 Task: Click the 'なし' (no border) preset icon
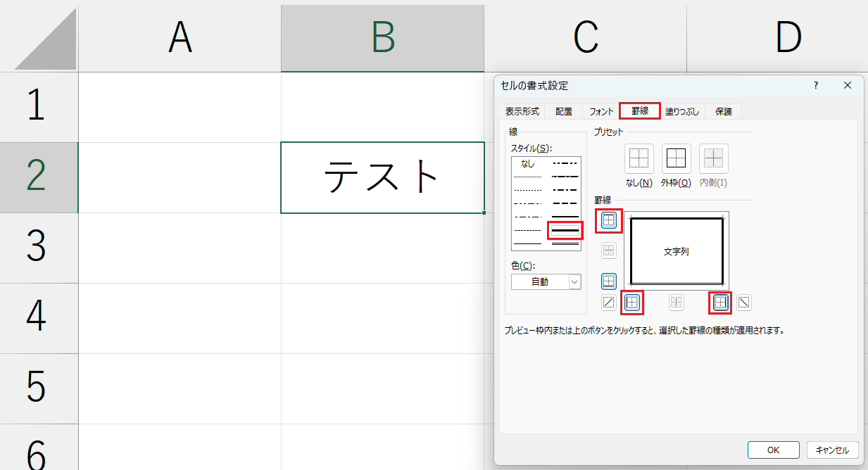[x=639, y=159]
